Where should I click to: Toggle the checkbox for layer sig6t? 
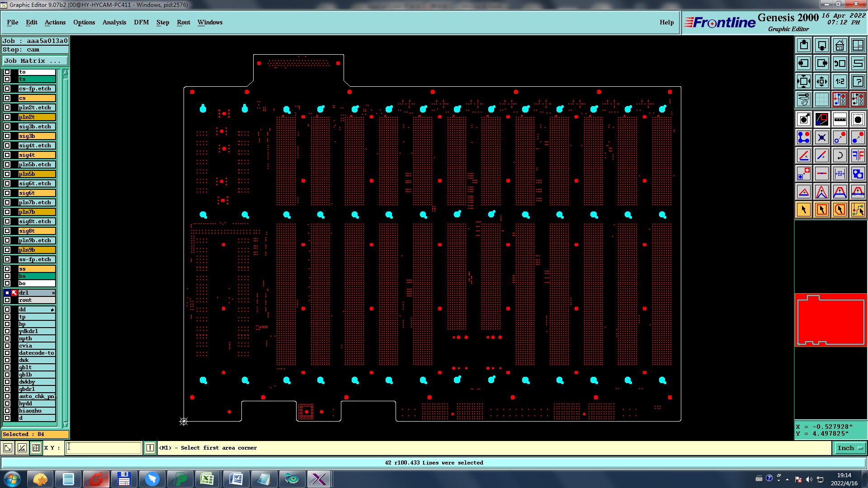(x=7, y=193)
